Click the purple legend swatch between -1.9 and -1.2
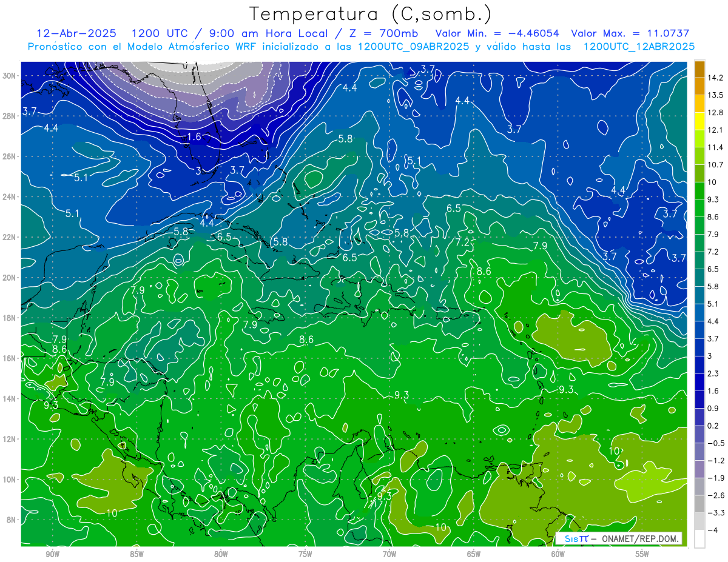 click(699, 469)
